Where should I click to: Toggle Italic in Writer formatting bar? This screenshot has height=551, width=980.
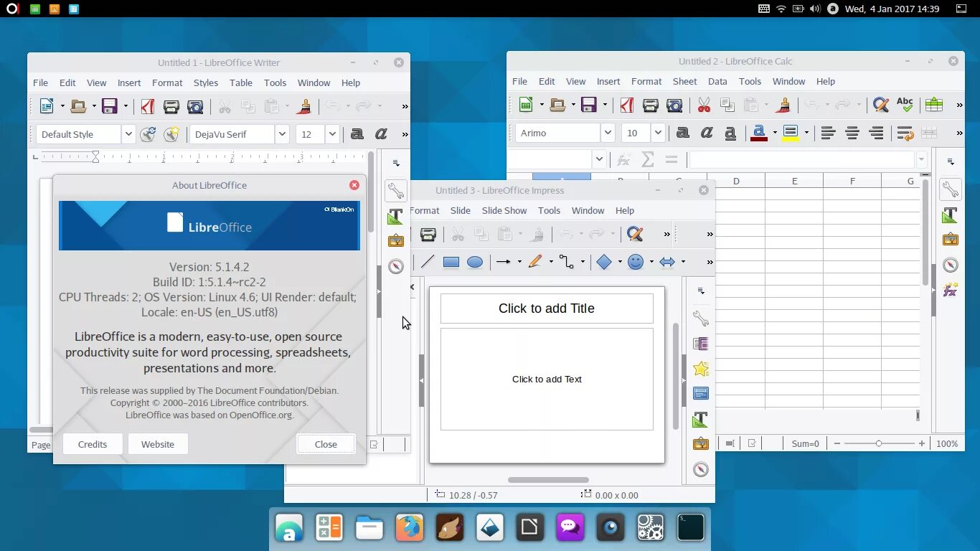coord(381,134)
